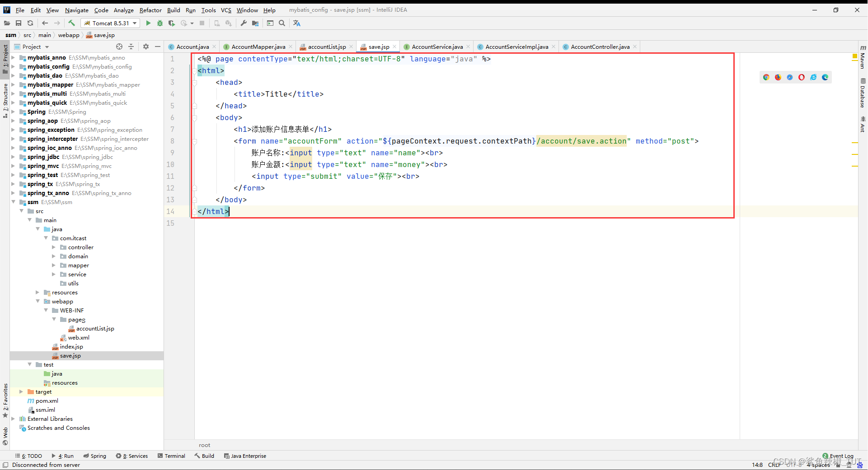The height and width of the screenshot is (470, 868).
Task: Expand the mybatis_anno module
Action: (13, 57)
